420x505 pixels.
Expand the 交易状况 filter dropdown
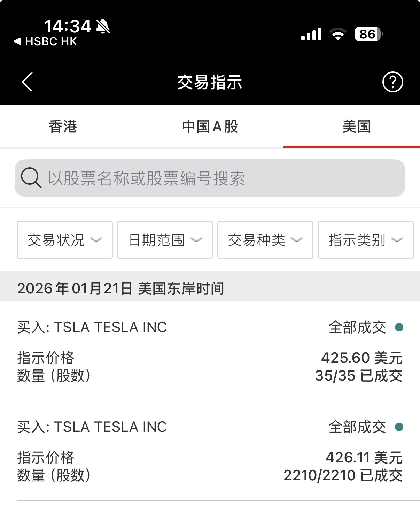click(x=65, y=240)
